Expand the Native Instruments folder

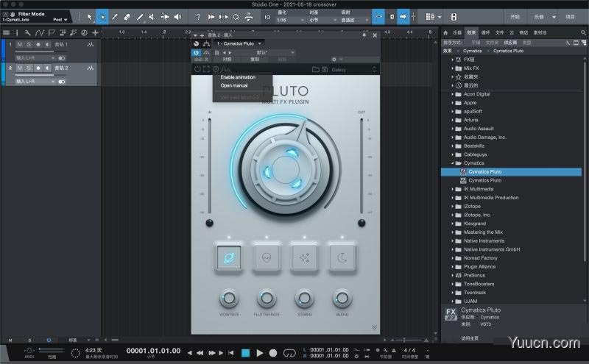[x=452, y=240]
